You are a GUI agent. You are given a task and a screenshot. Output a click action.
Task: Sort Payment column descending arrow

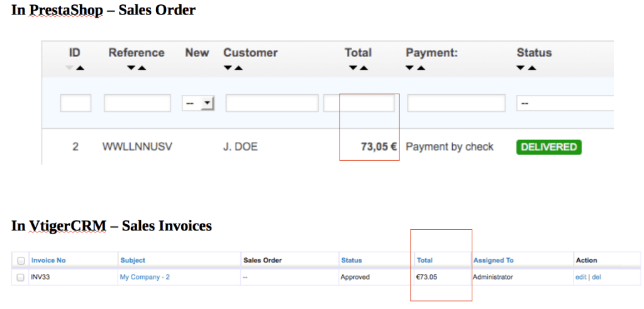(x=410, y=68)
